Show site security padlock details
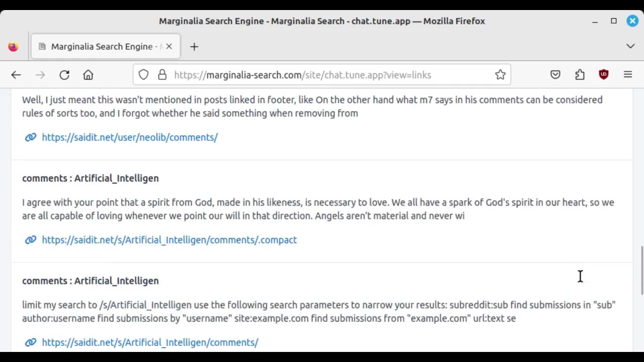 coord(162,75)
